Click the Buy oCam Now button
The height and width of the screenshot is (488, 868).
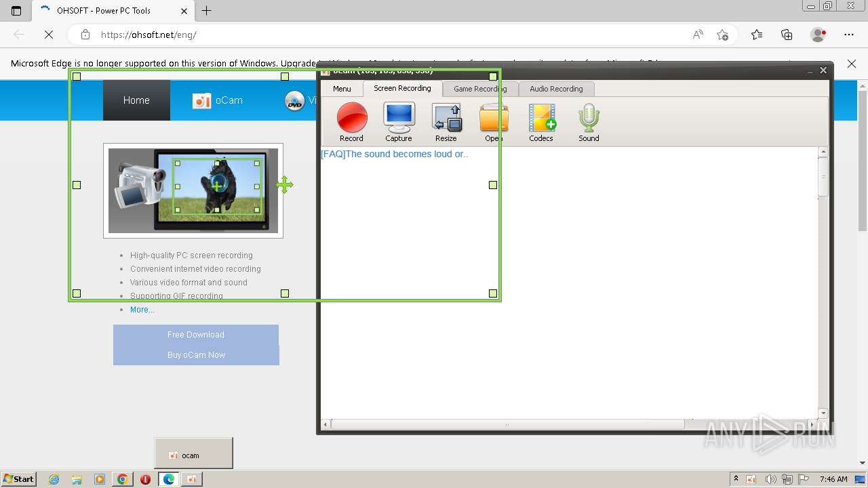pyautogui.click(x=196, y=355)
